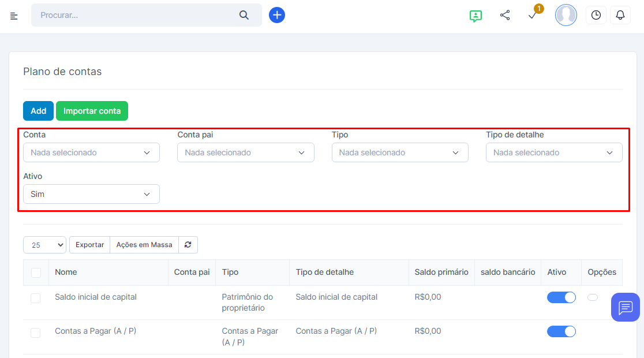Click the magnifier search icon
Screen dimensions: 644x358
coord(244,15)
